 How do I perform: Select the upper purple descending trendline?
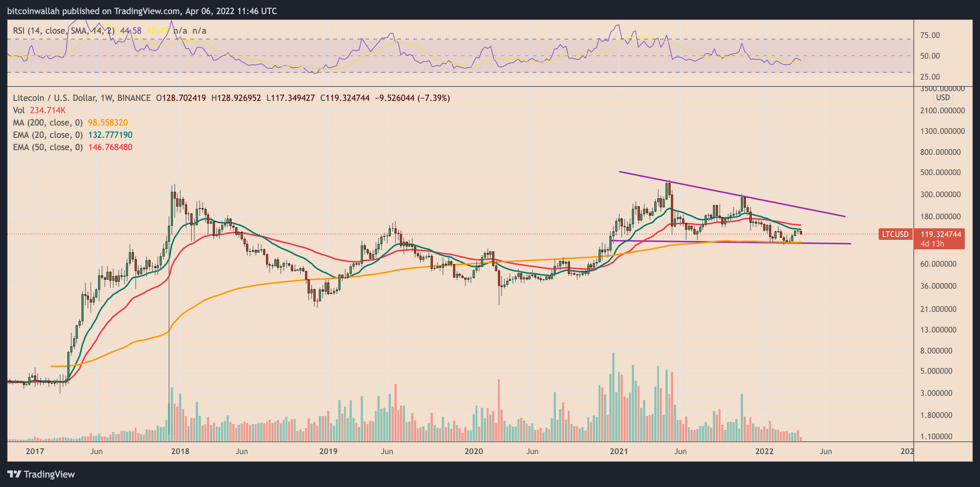click(732, 194)
